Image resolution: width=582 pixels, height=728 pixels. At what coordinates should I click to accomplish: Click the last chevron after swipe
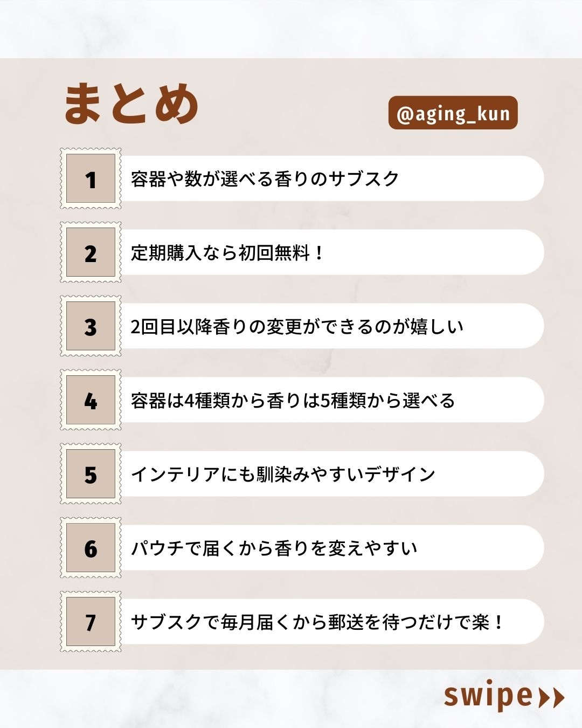coord(558,697)
